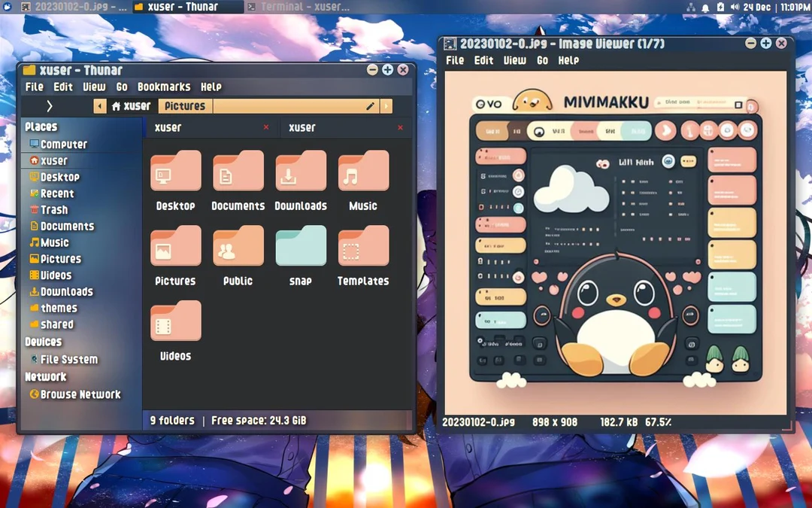The height and width of the screenshot is (508, 812).
Task: Open the snap folder icon
Action: point(300,245)
